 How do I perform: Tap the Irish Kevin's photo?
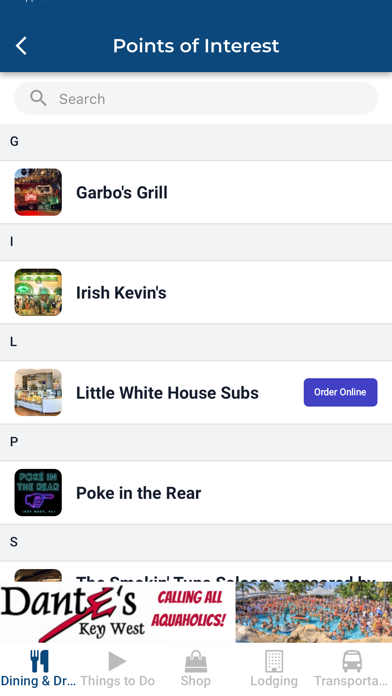click(38, 293)
